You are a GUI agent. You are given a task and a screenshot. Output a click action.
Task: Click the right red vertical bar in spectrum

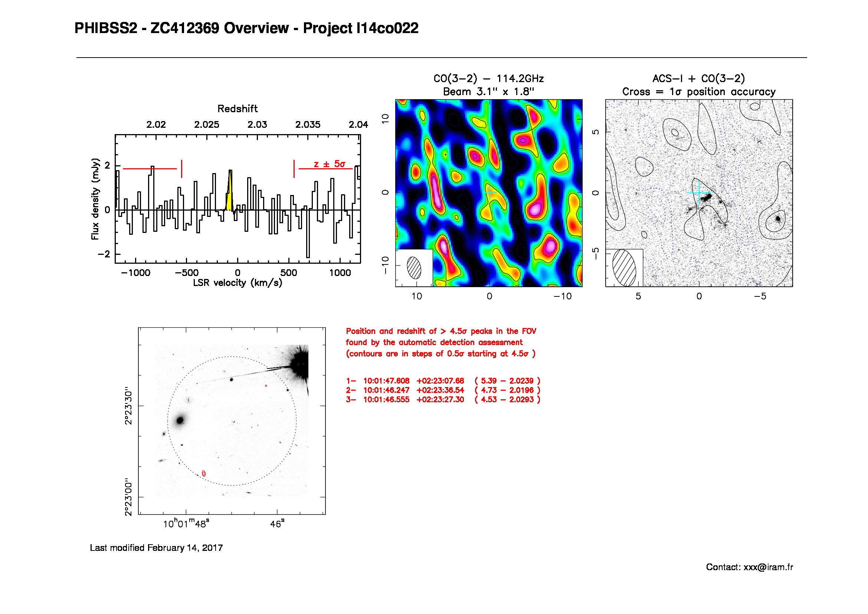pos(294,169)
